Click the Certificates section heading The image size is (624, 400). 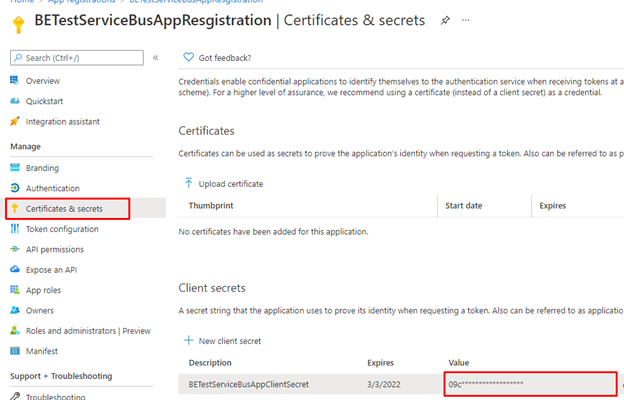206,131
